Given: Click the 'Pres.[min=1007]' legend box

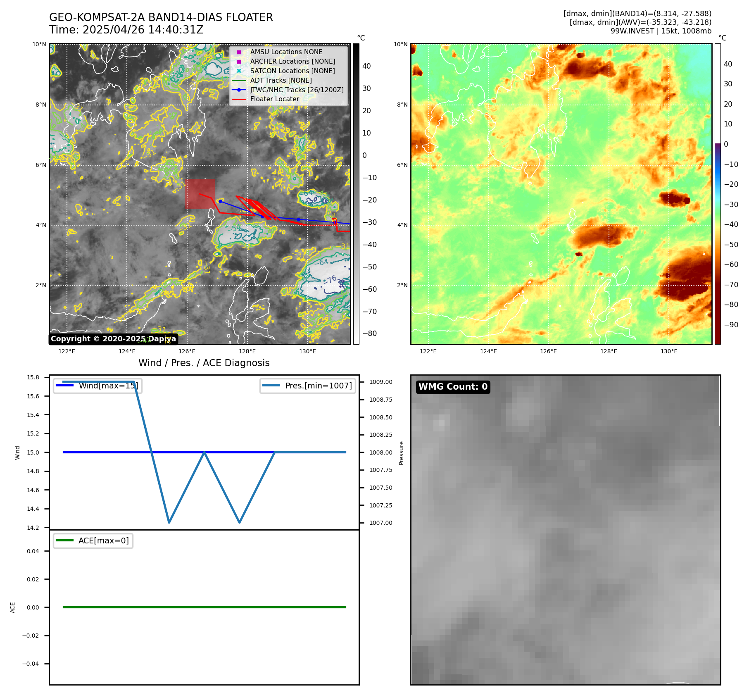Looking at the screenshot, I should tap(308, 386).
